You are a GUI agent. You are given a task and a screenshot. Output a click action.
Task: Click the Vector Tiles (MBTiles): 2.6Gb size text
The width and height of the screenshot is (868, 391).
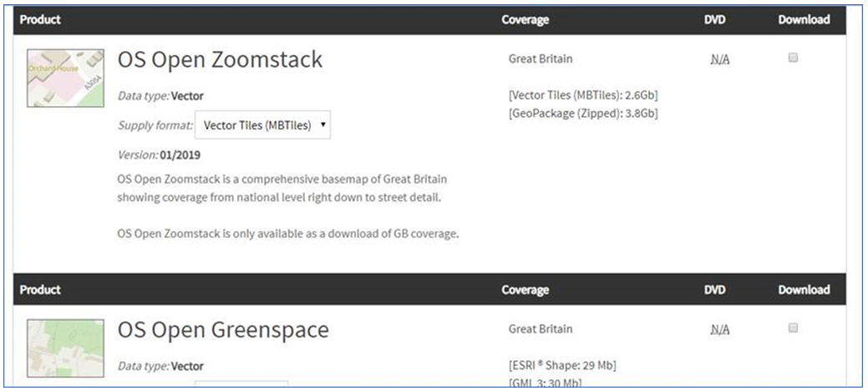click(x=583, y=94)
